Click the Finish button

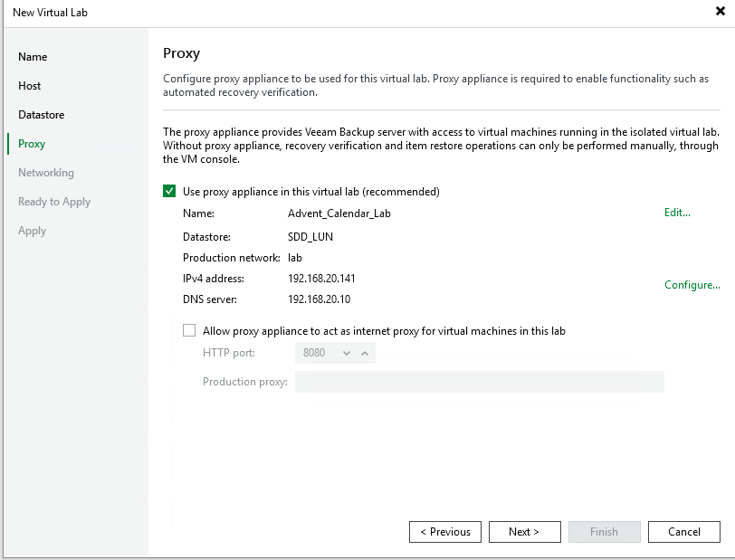click(x=604, y=532)
